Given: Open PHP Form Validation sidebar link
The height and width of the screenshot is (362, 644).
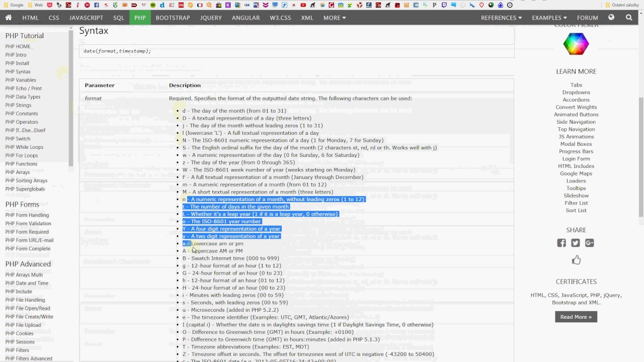Looking at the screenshot, I should [28, 223].
